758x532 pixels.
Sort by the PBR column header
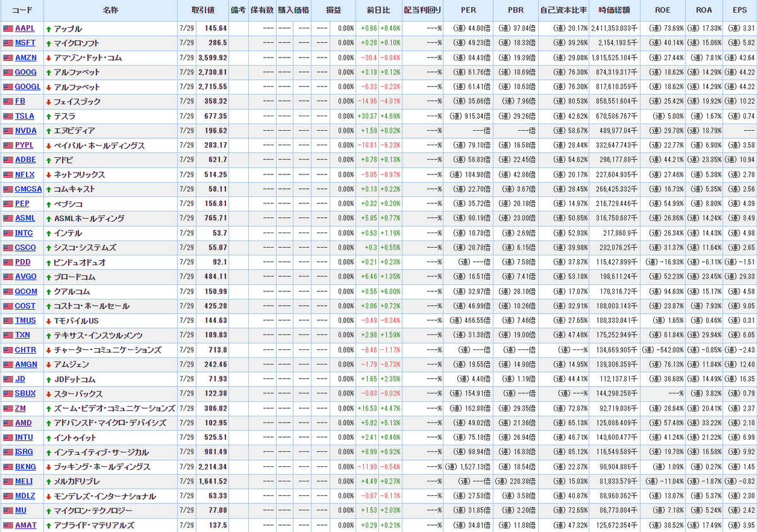click(x=515, y=11)
